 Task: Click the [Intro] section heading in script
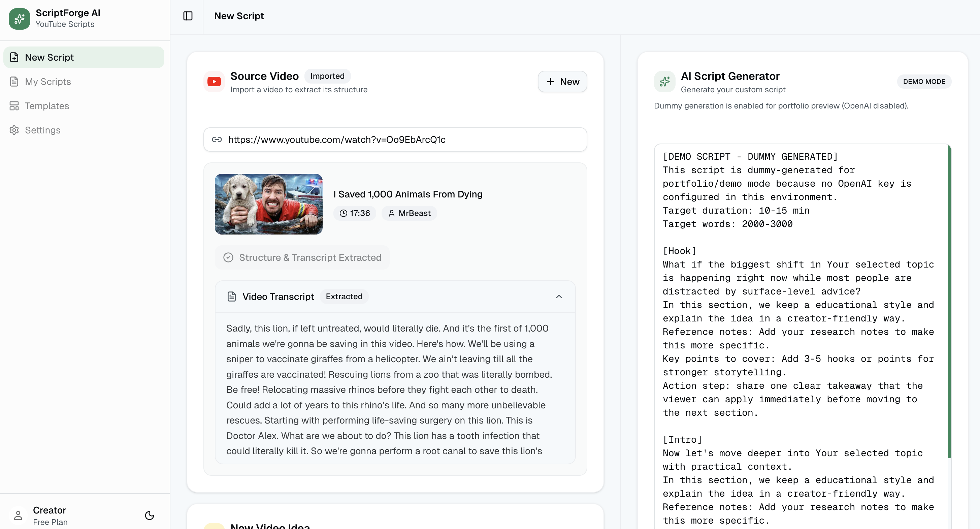[x=683, y=440]
